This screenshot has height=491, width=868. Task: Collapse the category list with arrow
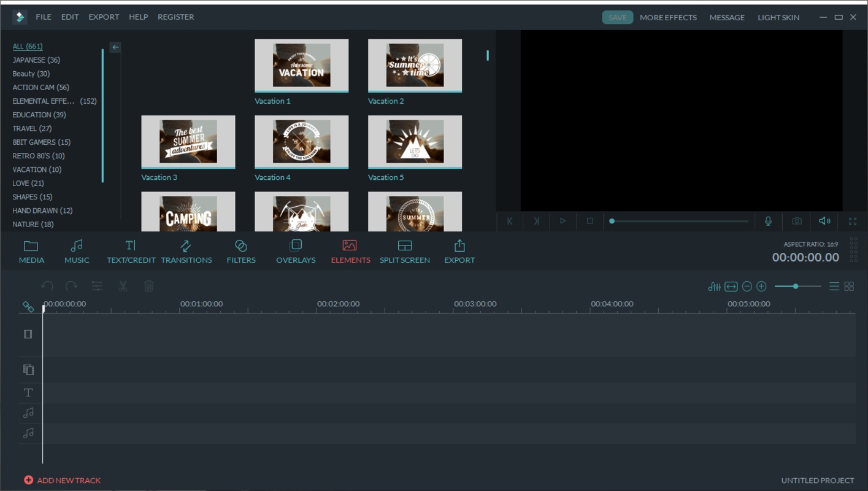115,47
